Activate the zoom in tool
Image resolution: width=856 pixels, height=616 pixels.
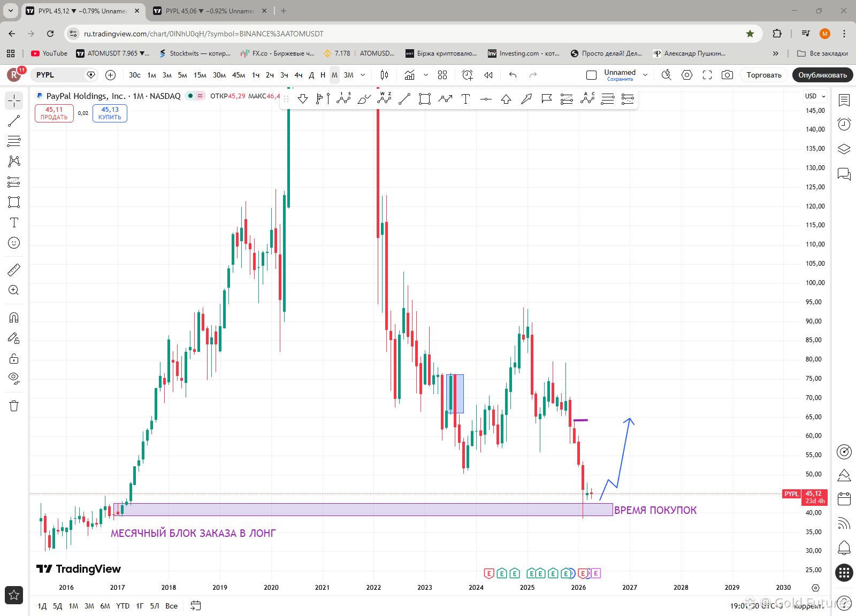coord(14,290)
